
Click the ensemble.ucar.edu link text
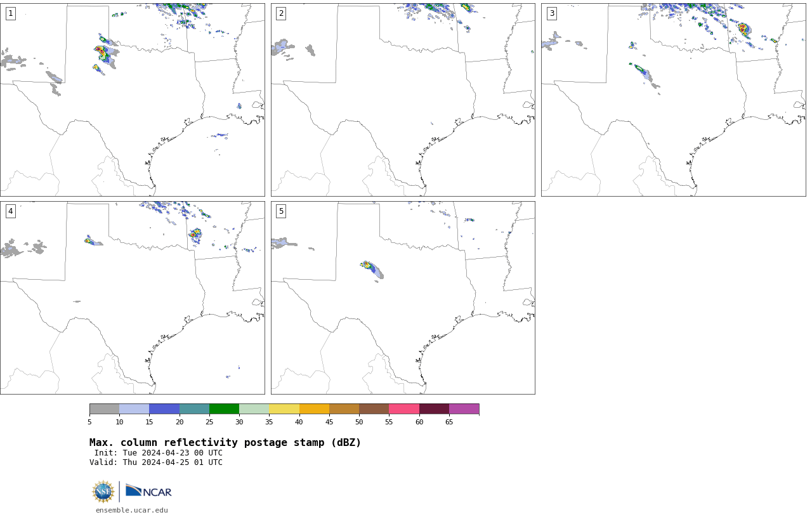pyautogui.click(x=132, y=510)
